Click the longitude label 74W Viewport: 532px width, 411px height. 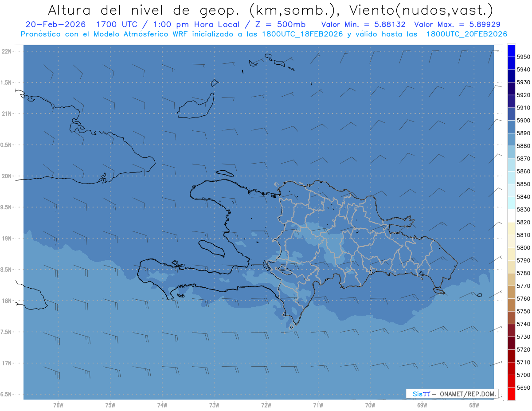[162, 405]
